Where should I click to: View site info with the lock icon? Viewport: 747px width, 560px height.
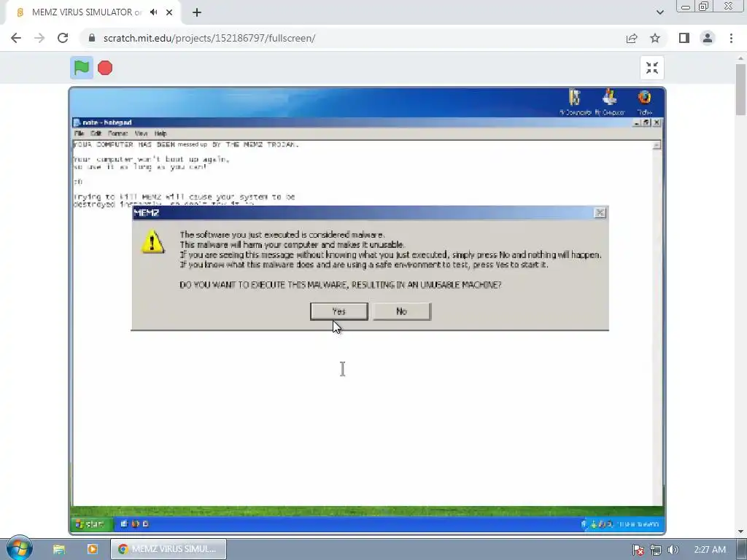pos(92,38)
